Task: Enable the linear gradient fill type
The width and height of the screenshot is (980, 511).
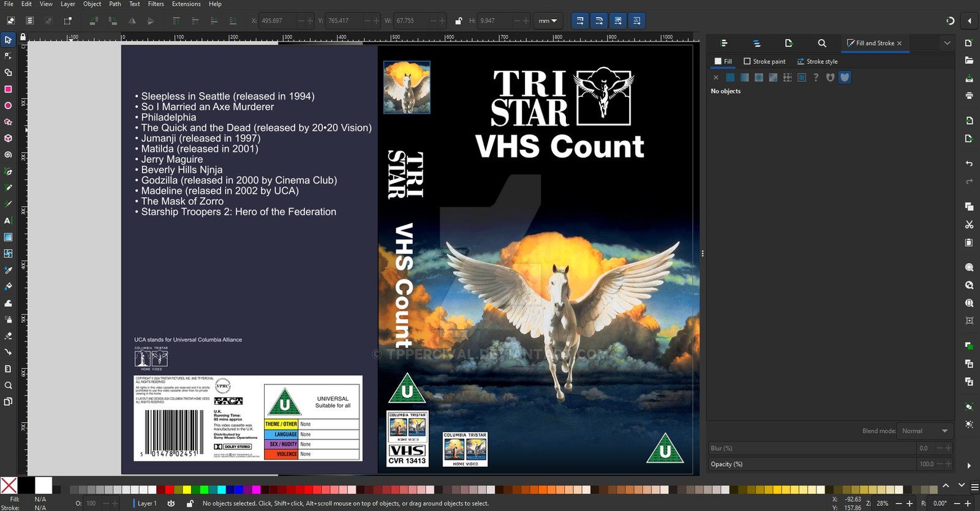Action: [x=744, y=78]
